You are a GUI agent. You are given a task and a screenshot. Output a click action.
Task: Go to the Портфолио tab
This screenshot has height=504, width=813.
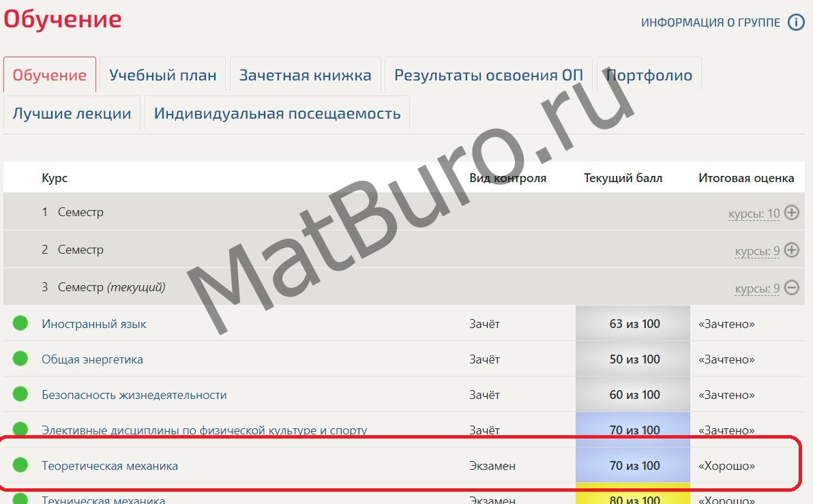click(649, 75)
